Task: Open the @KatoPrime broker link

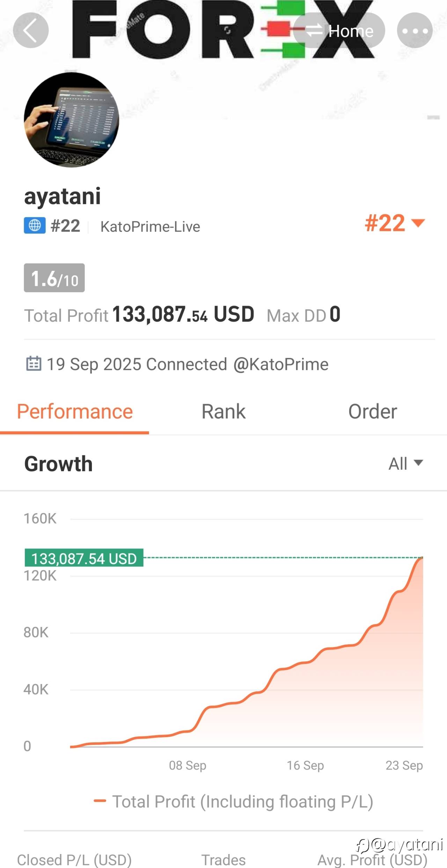Action: point(281,364)
